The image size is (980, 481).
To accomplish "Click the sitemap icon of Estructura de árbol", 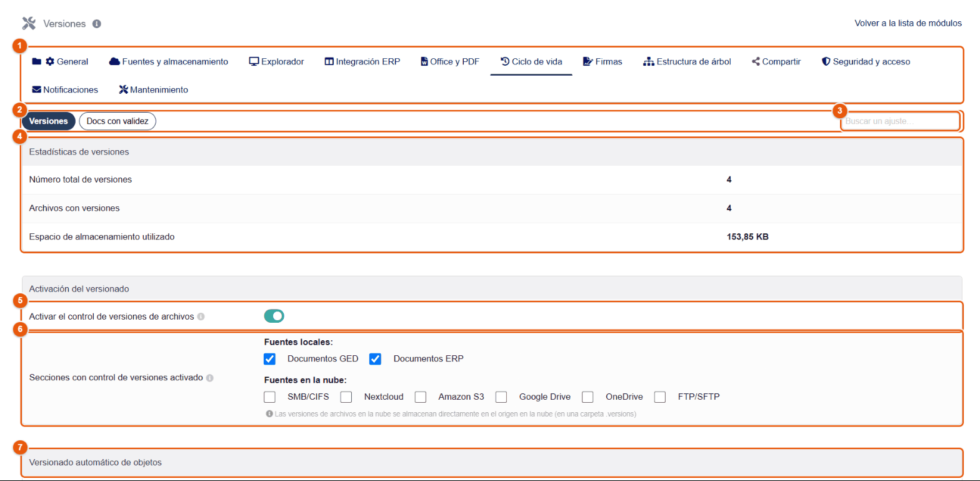I will (649, 61).
